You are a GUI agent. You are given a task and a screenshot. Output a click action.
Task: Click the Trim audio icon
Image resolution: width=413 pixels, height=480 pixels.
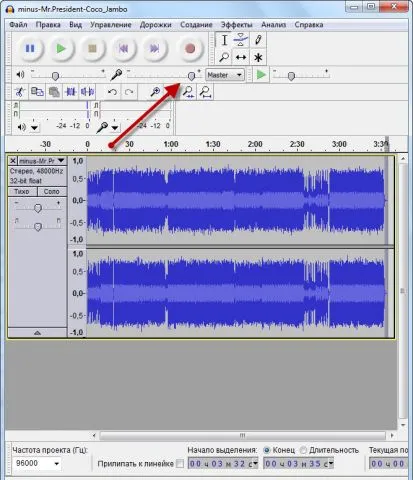pyautogui.click(x=71, y=92)
